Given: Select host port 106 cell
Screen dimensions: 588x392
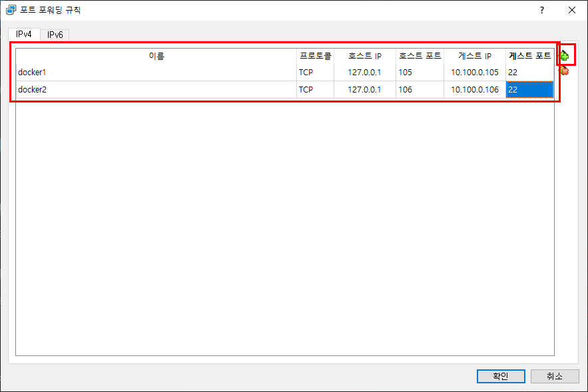Looking at the screenshot, I should tap(420, 90).
